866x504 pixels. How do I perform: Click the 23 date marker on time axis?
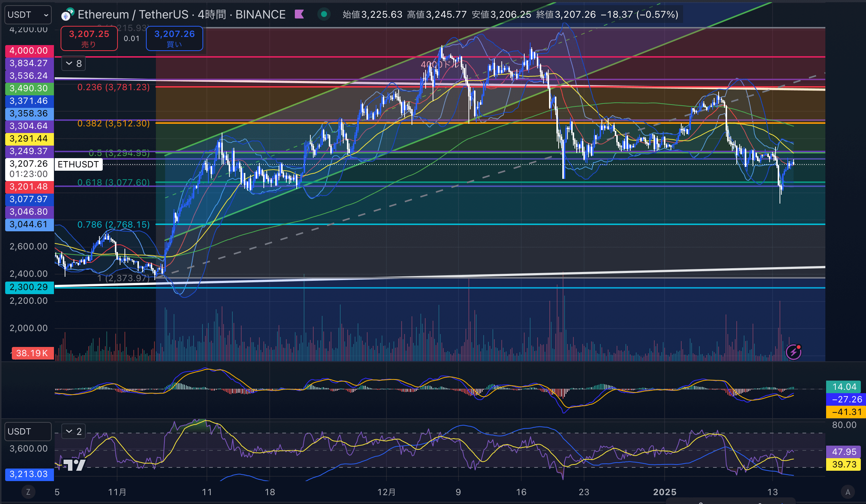584,492
